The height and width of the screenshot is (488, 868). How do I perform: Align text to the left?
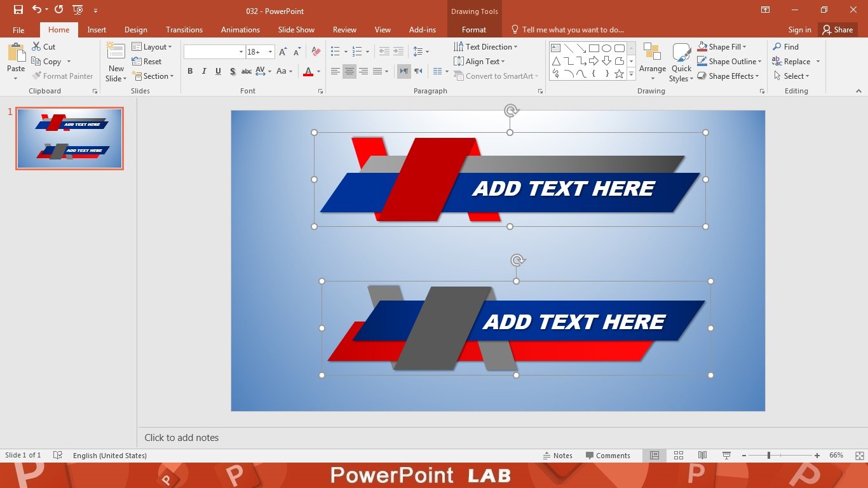click(336, 71)
